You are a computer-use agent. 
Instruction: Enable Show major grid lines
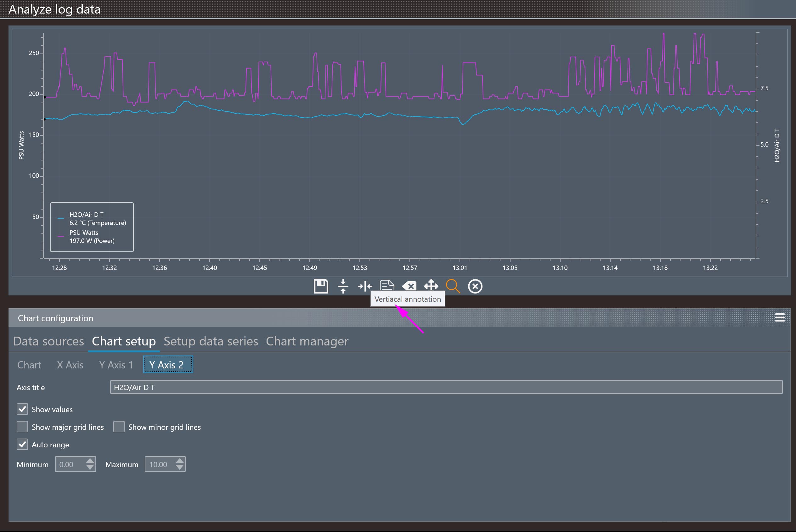[x=22, y=427]
